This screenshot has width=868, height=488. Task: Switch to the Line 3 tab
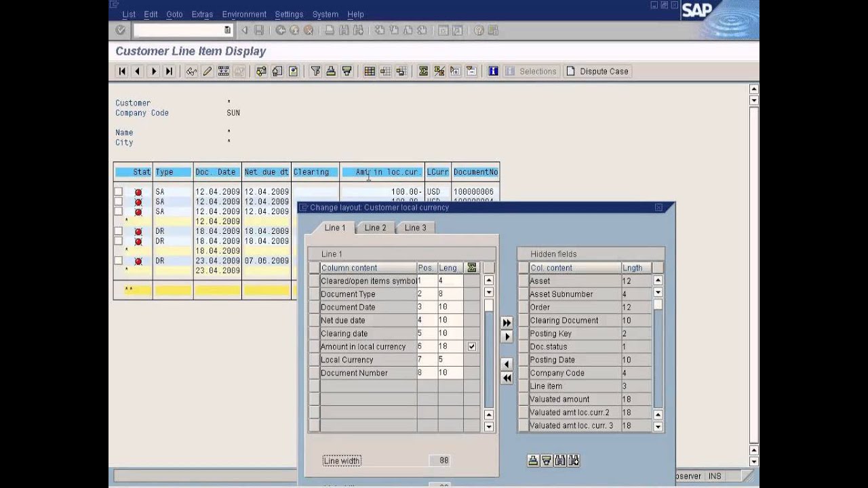click(x=416, y=228)
